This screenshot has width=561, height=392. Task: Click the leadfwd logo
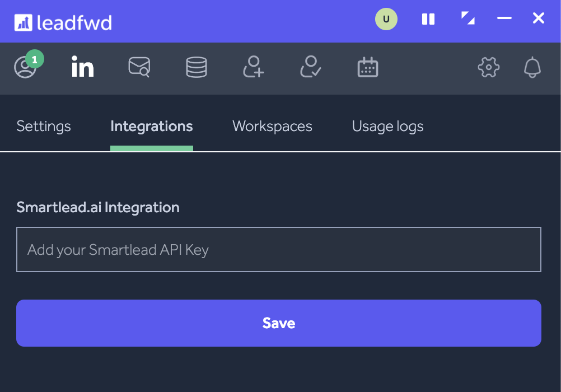coord(63,22)
